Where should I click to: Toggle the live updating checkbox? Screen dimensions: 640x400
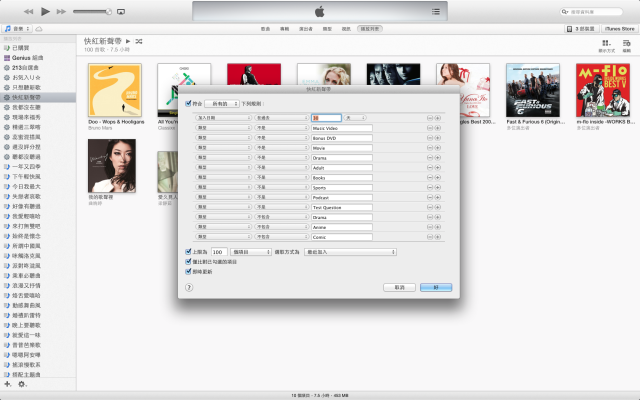pos(188,271)
